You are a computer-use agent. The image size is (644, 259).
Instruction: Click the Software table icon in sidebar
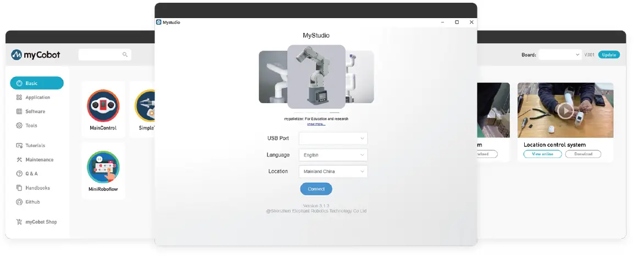19,111
